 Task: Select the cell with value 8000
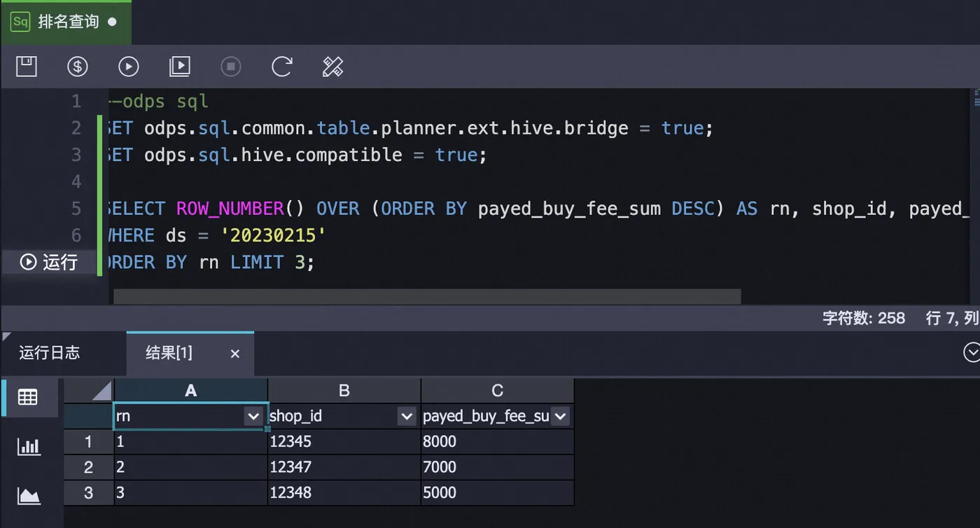[498, 442]
